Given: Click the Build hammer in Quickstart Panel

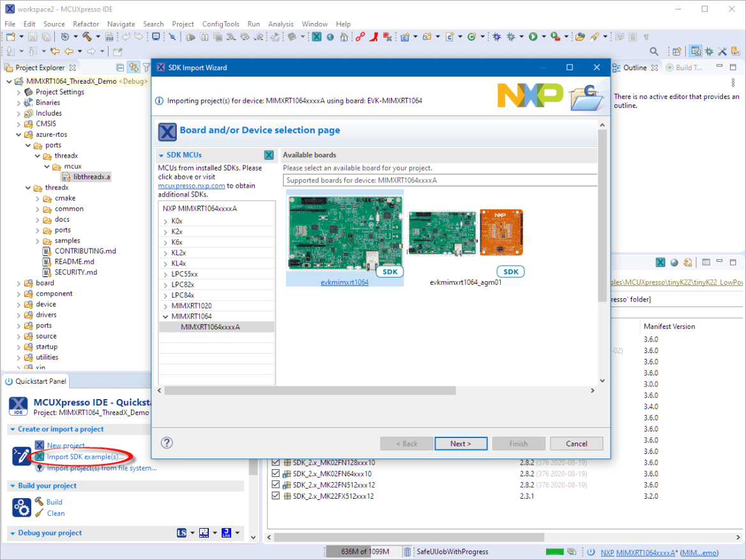Looking at the screenshot, I should click(40, 502).
